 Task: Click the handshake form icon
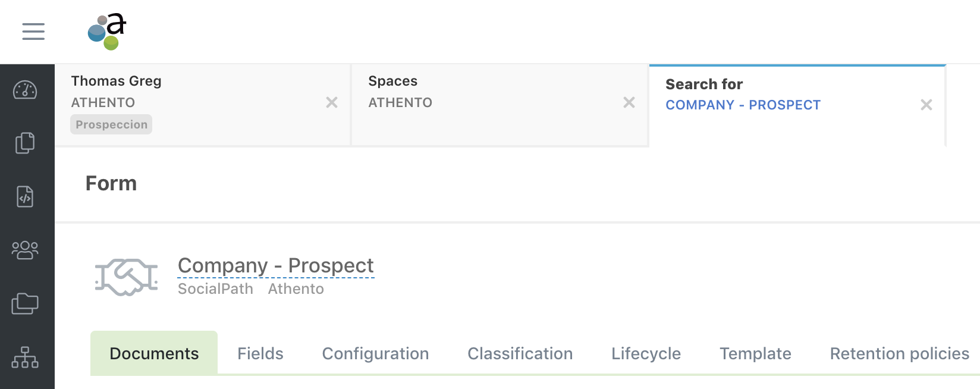[126, 277]
